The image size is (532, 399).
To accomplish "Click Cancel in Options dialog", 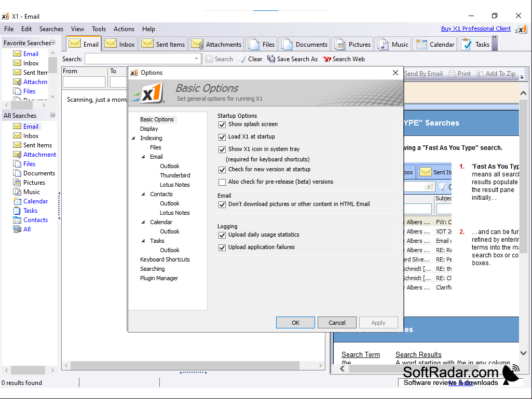I will 337,323.
